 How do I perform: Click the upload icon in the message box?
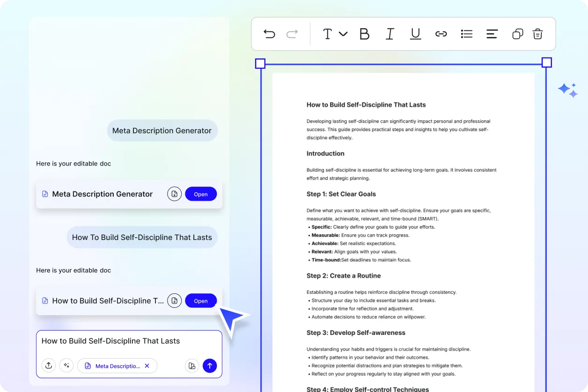49,365
